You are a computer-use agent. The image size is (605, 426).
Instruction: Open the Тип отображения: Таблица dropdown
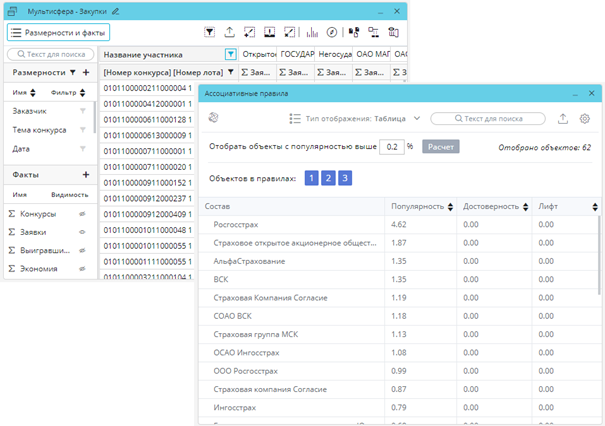[x=355, y=118]
